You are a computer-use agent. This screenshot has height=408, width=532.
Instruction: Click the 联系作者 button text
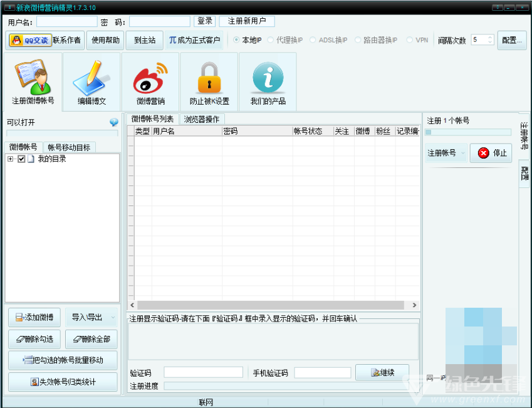click(67, 40)
